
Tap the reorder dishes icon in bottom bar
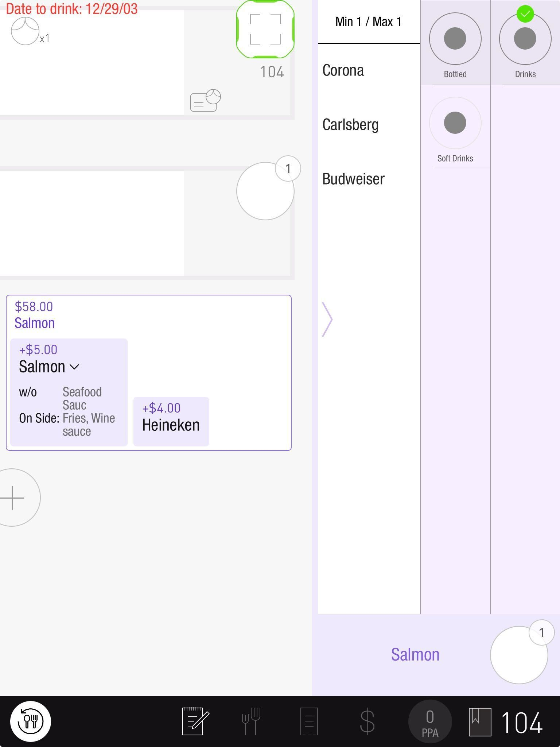pos(30,721)
